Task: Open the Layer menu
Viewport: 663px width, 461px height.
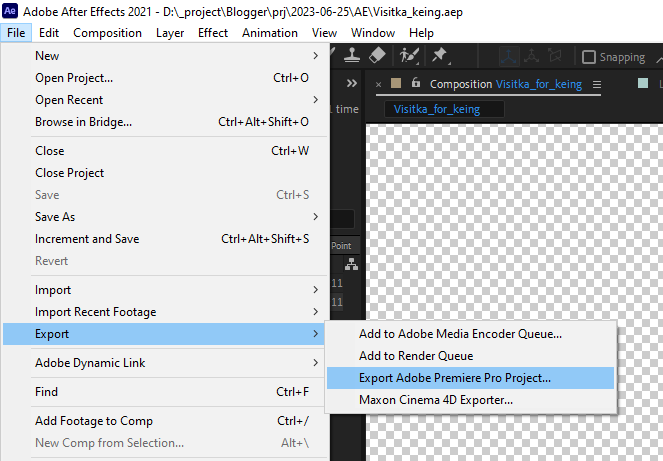Action: pos(170,33)
